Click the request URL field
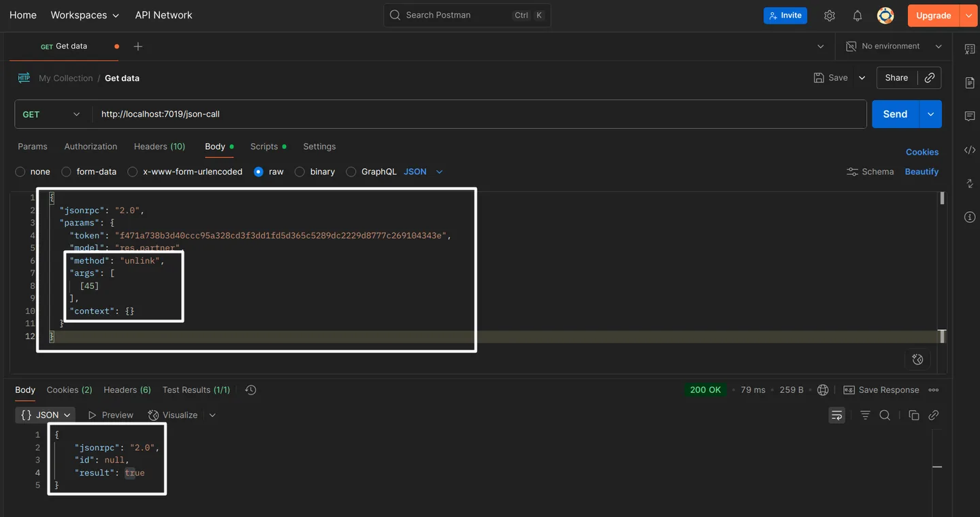This screenshot has height=517, width=980. tap(480, 114)
